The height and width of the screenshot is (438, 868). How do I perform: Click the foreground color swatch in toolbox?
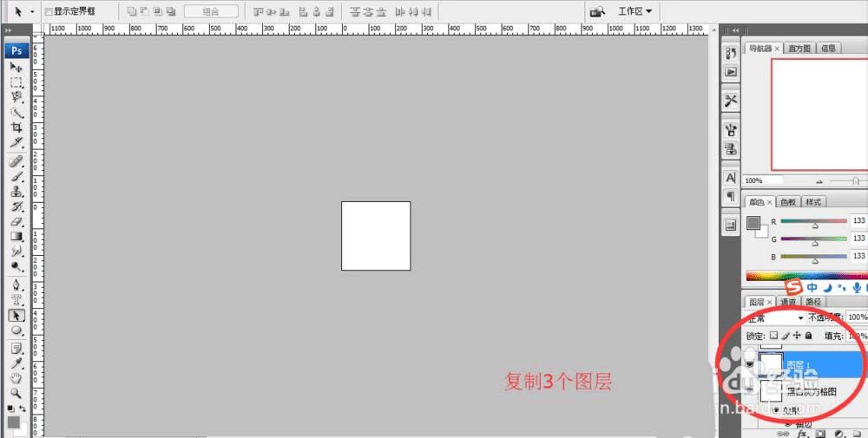13,422
